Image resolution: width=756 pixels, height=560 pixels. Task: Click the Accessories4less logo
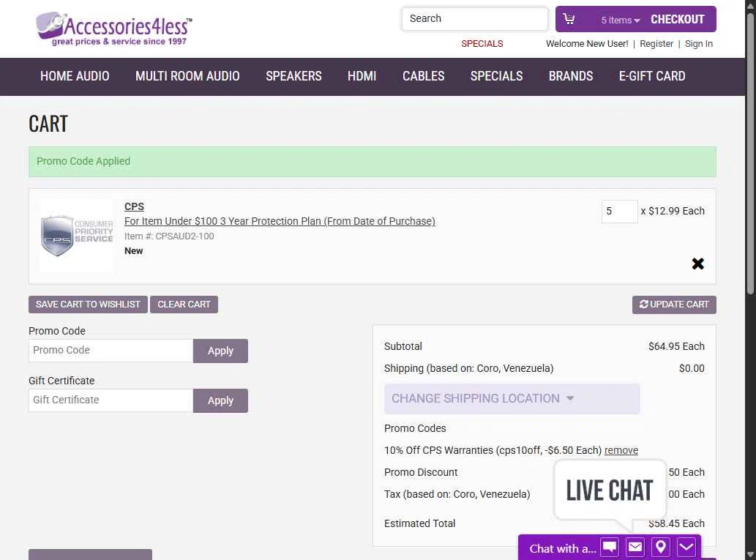113,29
